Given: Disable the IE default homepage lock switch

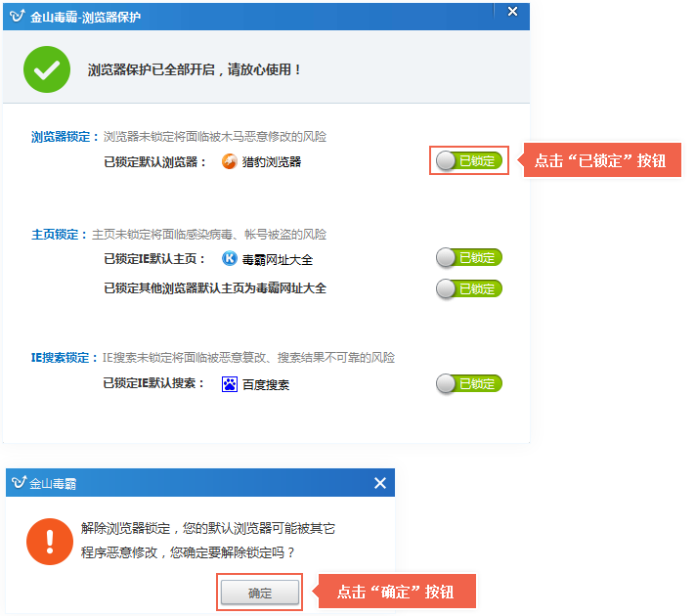Looking at the screenshot, I should [469, 258].
